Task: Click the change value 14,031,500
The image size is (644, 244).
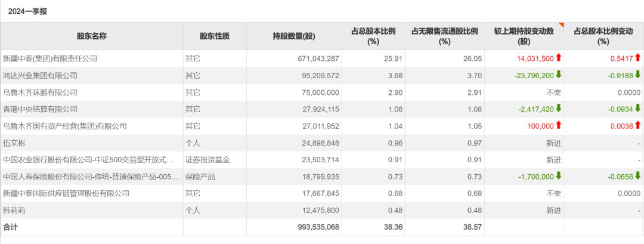Action: click(x=535, y=58)
